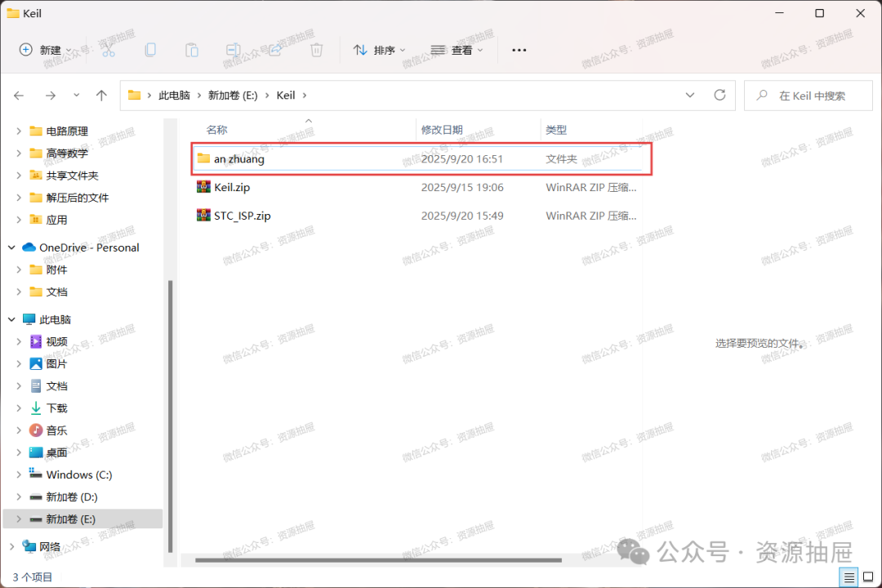Click date 2025/9/15 19:06 cell

pyautogui.click(x=462, y=187)
